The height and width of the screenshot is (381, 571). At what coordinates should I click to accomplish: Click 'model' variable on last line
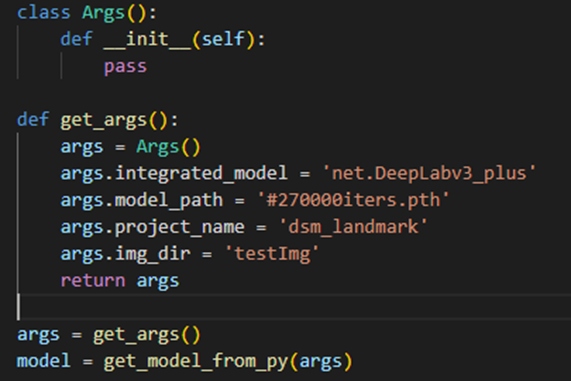click(x=43, y=361)
